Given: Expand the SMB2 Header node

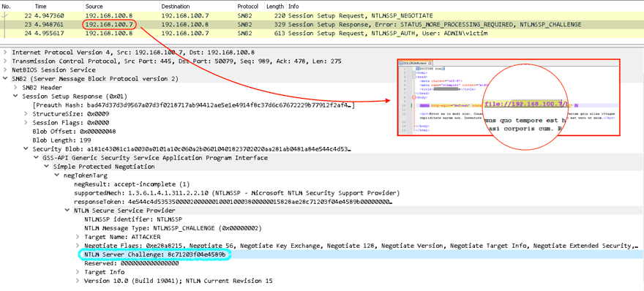Looking at the screenshot, I should coord(15,88).
